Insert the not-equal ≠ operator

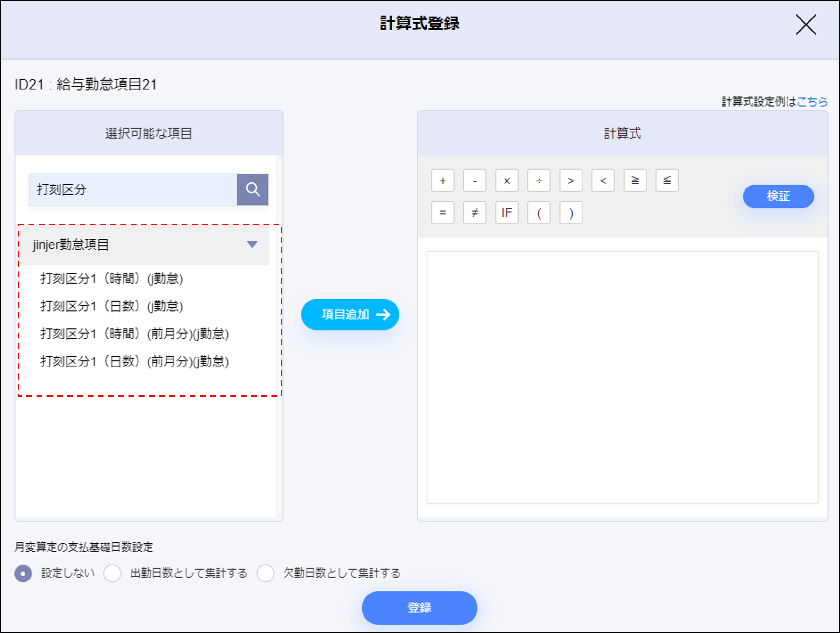pyautogui.click(x=474, y=213)
